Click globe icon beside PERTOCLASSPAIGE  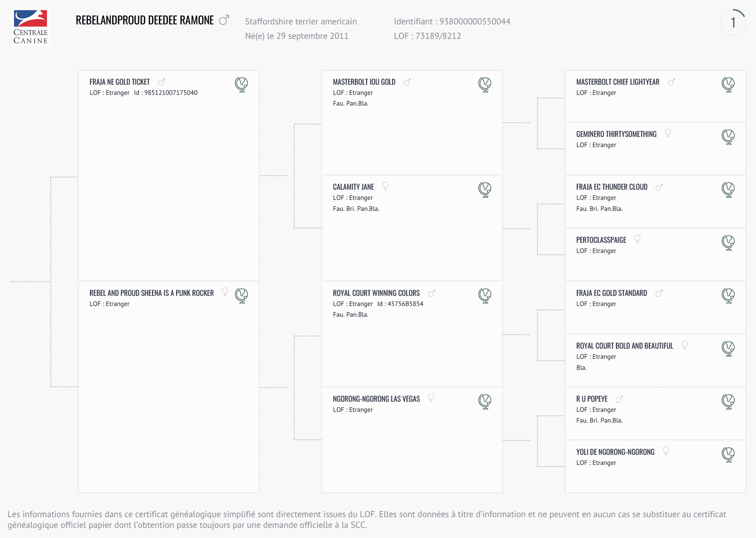point(728,242)
